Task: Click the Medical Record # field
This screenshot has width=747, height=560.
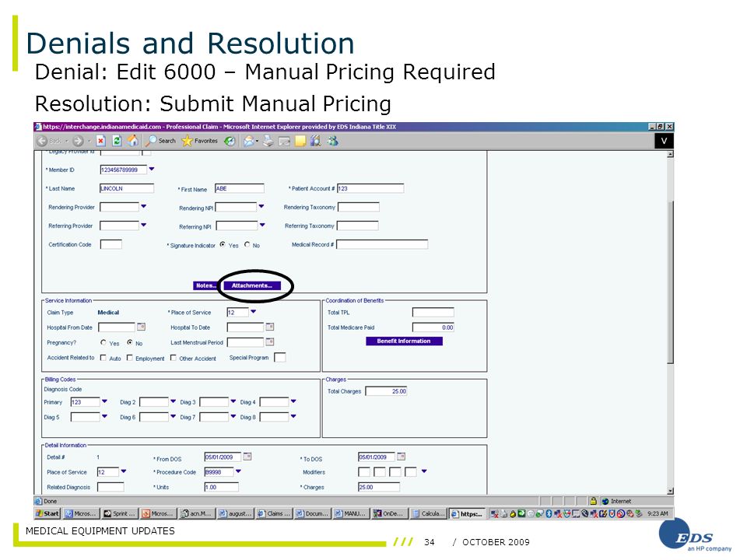Action: click(x=382, y=244)
